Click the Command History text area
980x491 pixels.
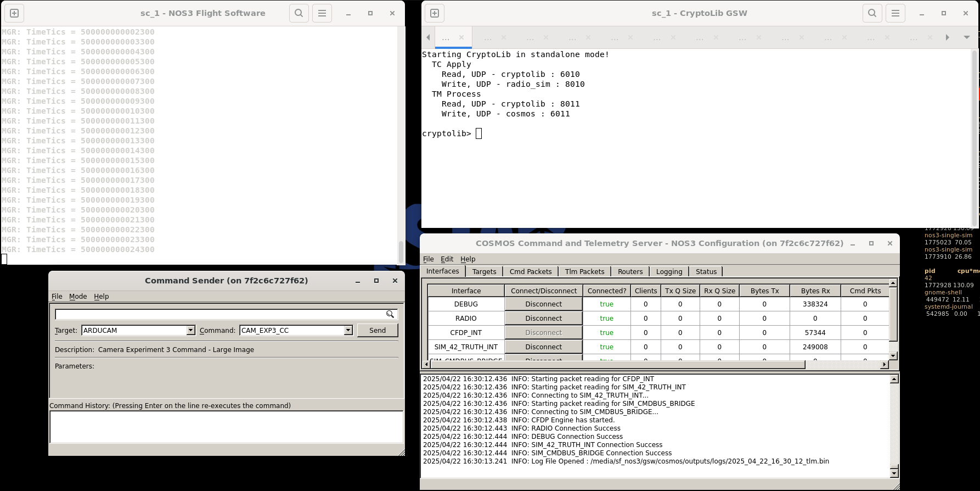pyautogui.click(x=227, y=427)
